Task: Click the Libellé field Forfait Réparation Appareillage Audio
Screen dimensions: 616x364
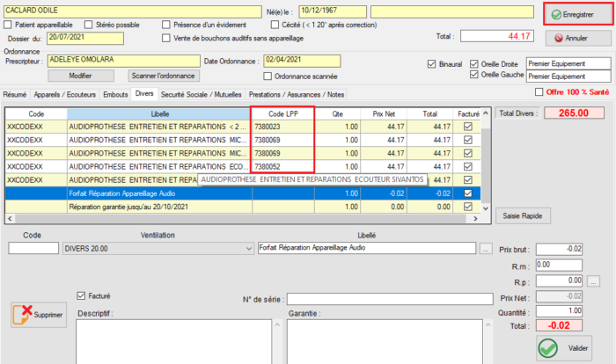Action: pyautogui.click(x=367, y=248)
